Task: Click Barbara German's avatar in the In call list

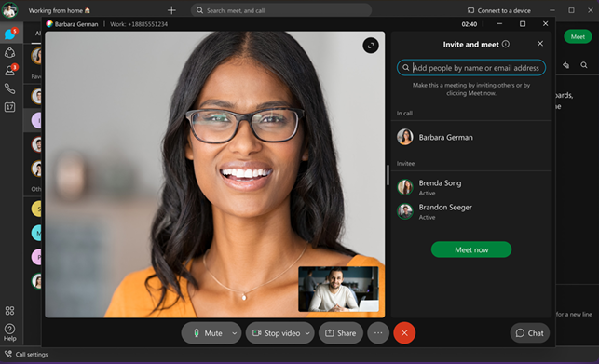Action: pyautogui.click(x=405, y=137)
